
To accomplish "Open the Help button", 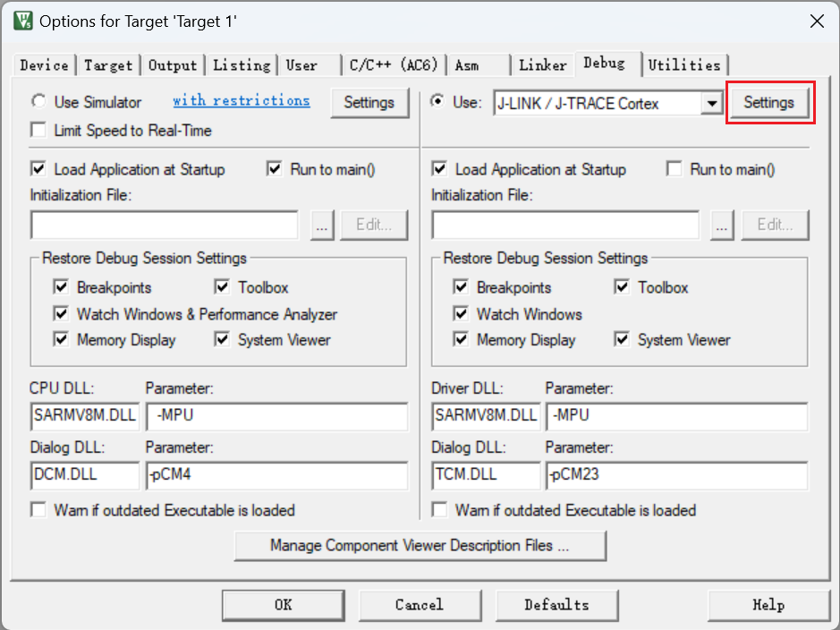I will (768, 605).
